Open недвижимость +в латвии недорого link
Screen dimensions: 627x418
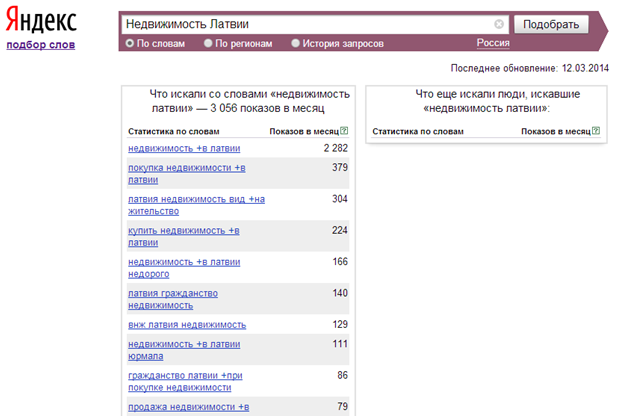[184, 268]
